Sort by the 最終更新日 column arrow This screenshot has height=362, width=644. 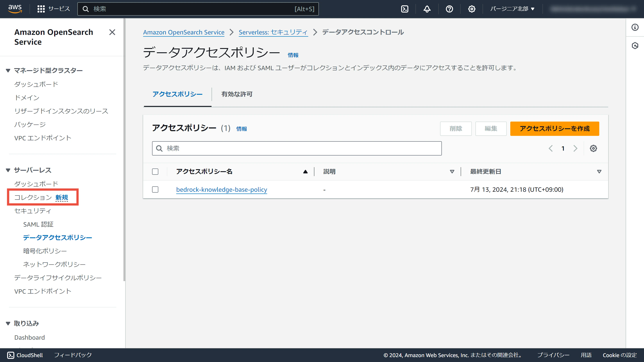pyautogui.click(x=599, y=172)
